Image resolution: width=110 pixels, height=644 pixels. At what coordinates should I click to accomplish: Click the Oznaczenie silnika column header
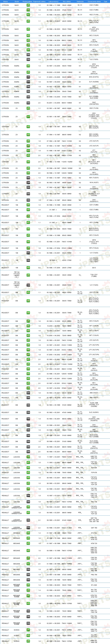[94, 2]
